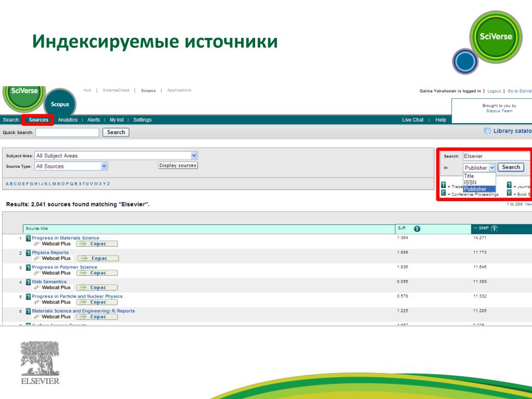
Task: Open the 'in:' Publisher dropdown
Action: tap(479, 168)
